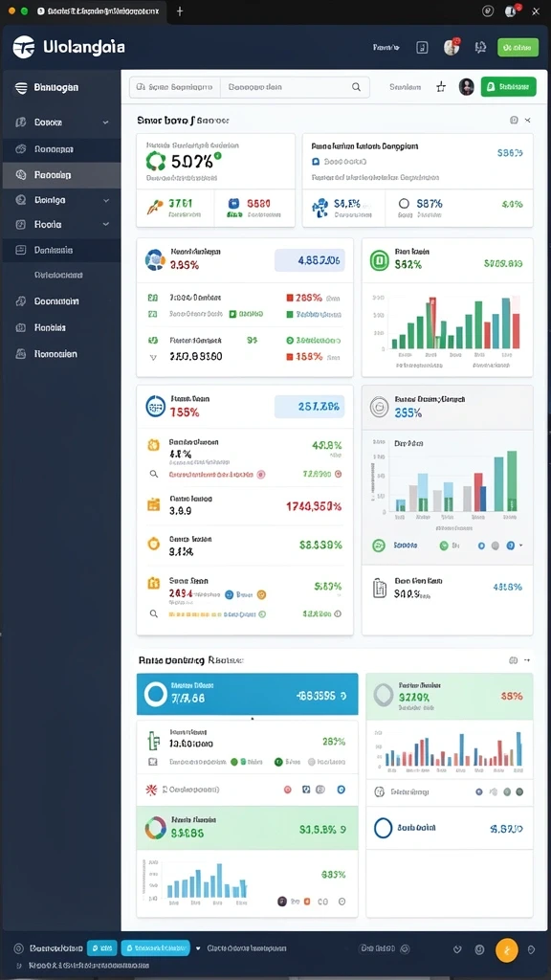Click the red snowflake icon in lower card
Screen dimensions: 551x980
[x=150, y=790]
